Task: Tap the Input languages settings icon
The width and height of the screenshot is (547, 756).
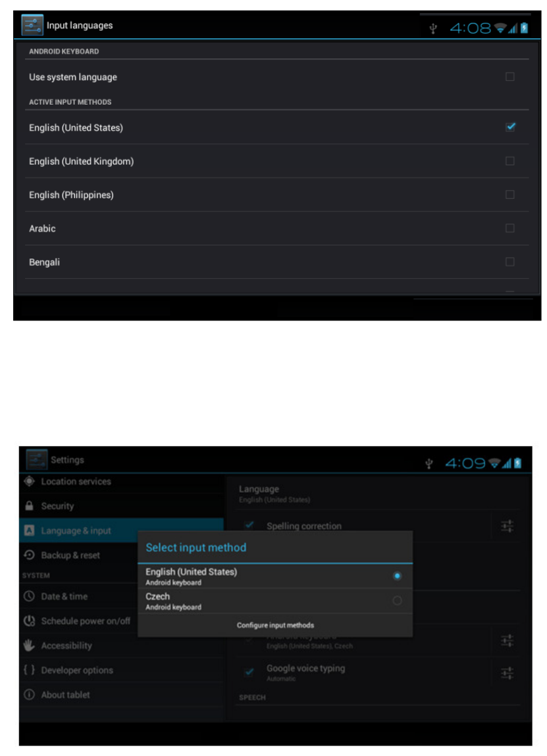Action: coord(32,25)
